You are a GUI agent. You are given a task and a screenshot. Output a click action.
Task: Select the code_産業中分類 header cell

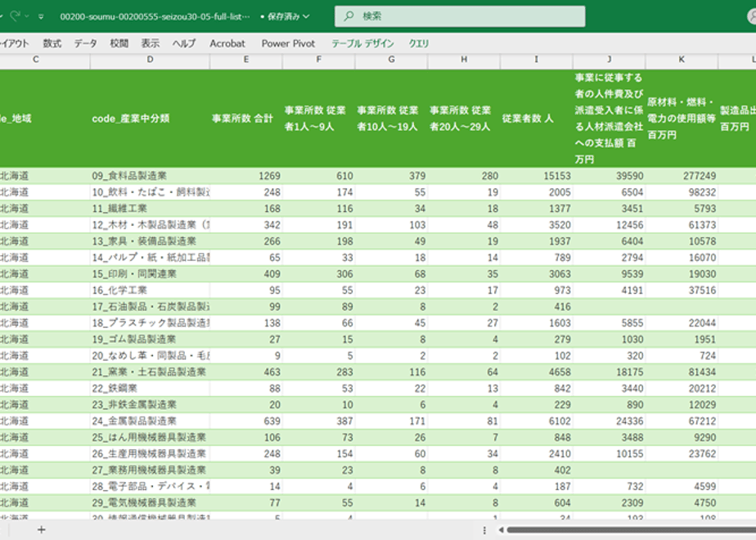pos(150,119)
